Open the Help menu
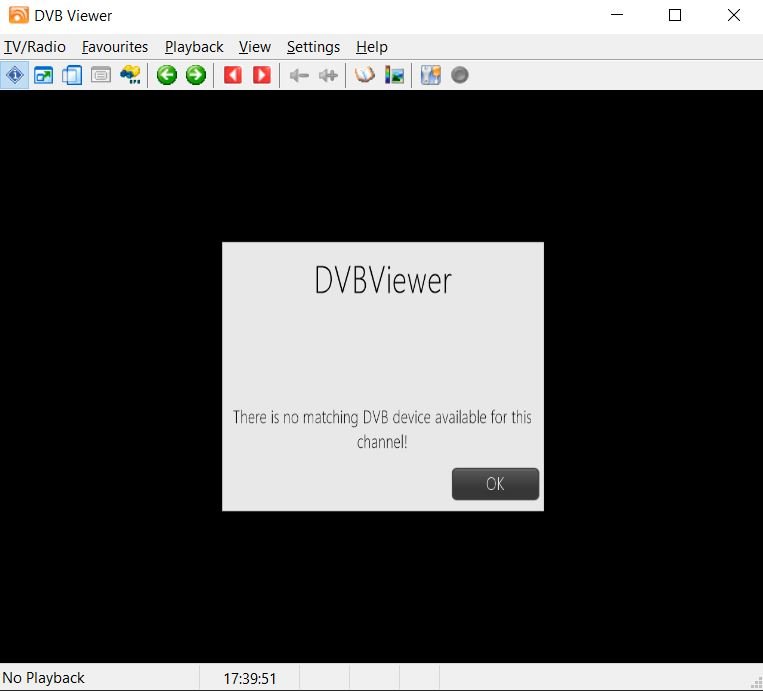The height and width of the screenshot is (691, 763). point(372,47)
